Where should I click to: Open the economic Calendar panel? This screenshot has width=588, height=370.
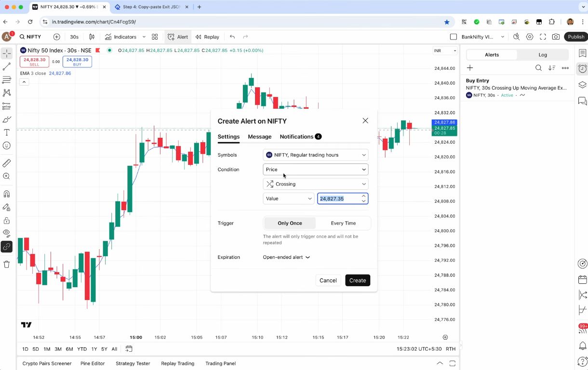[582, 279]
